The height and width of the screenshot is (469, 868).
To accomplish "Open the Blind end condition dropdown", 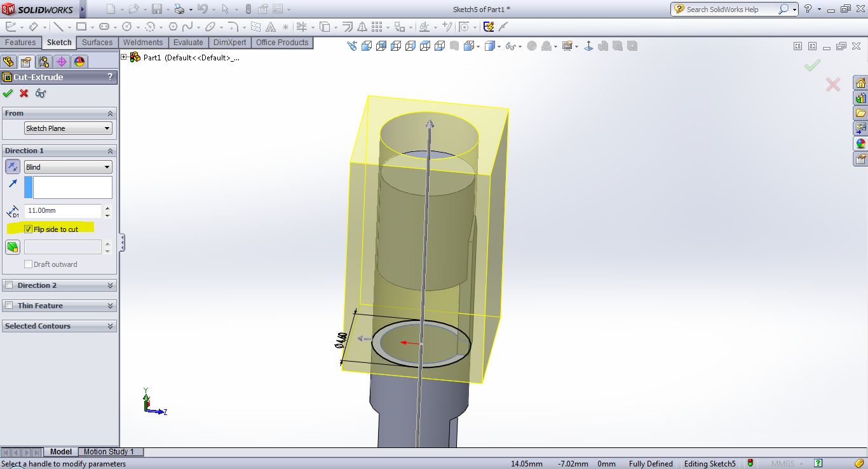I will (x=68, y=167).
